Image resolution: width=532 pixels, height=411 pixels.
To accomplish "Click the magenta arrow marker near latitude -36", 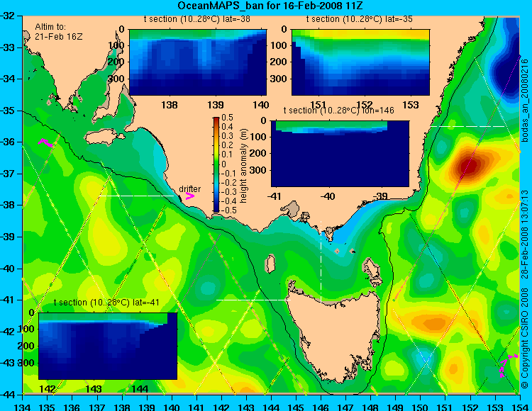I will click(x=45, y=142).
